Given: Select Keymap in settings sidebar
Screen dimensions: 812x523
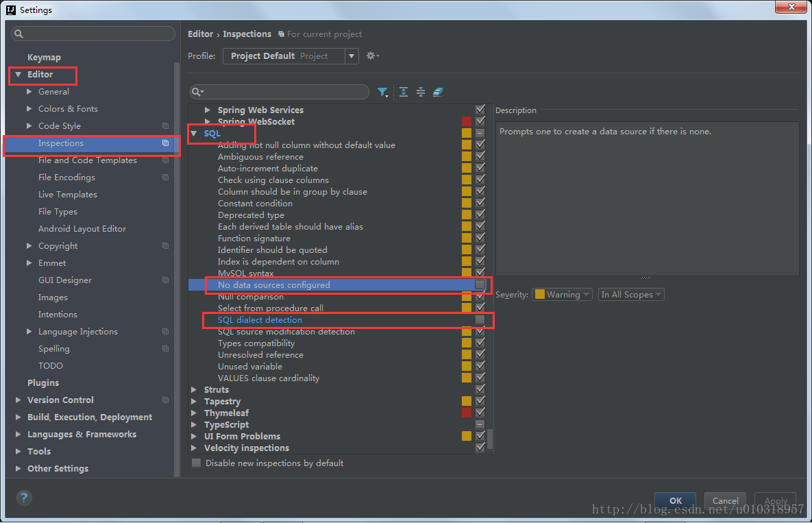Looking at the screenshot, I should [44, 58].
